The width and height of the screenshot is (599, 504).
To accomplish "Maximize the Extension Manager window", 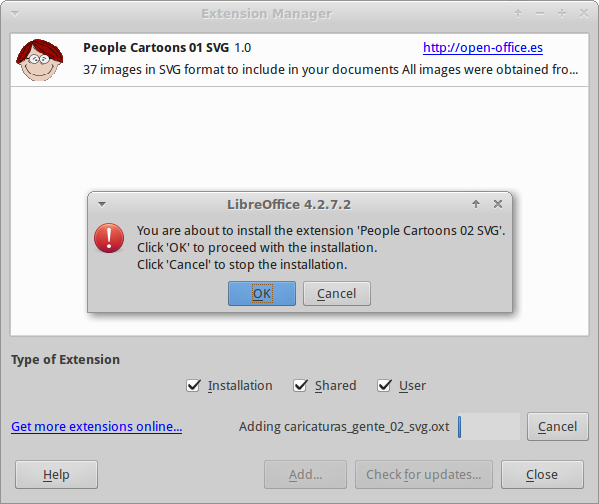I will click(x=562, y=13).
